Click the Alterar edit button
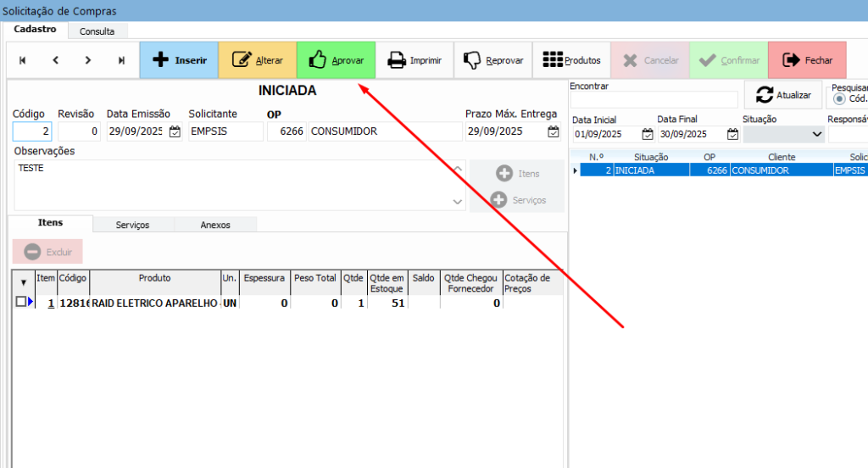868x468 pixels. (x=257, y=60)
